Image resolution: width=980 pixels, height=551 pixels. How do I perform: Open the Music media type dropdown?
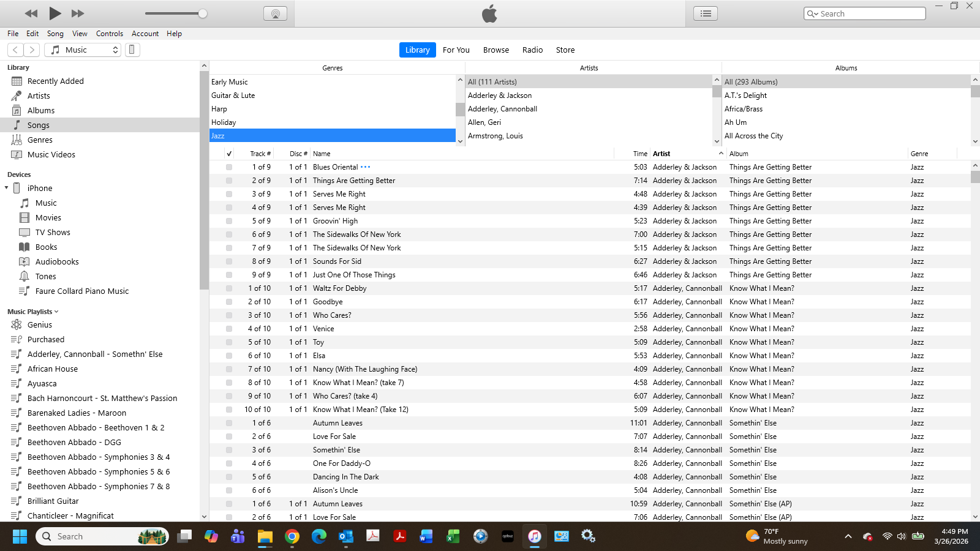pyautogui.click(x=84, y=50)
